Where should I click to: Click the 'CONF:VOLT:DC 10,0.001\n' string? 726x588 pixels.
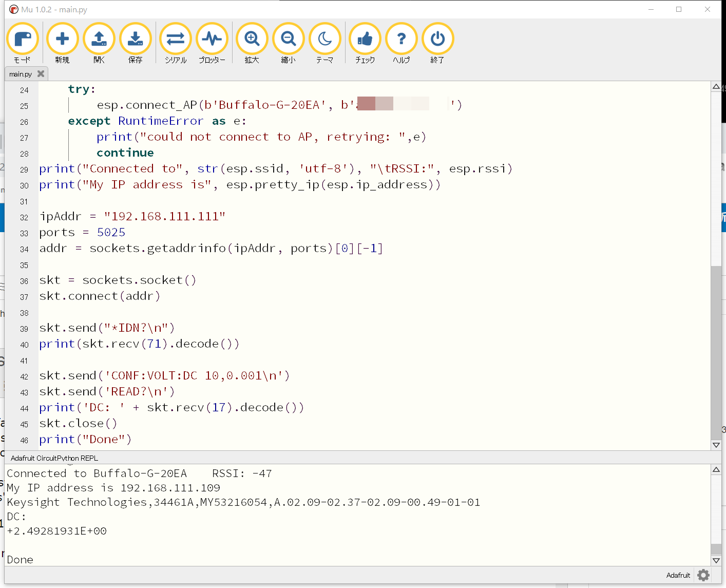[x=194, y=376]
